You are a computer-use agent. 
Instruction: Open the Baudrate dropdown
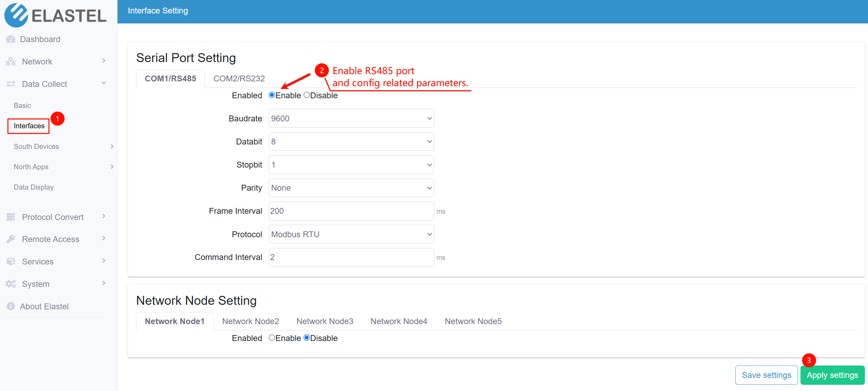351,118
